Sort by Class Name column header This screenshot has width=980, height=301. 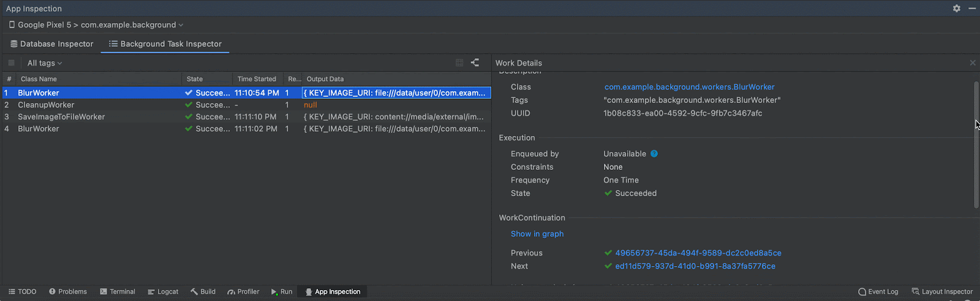99,79
